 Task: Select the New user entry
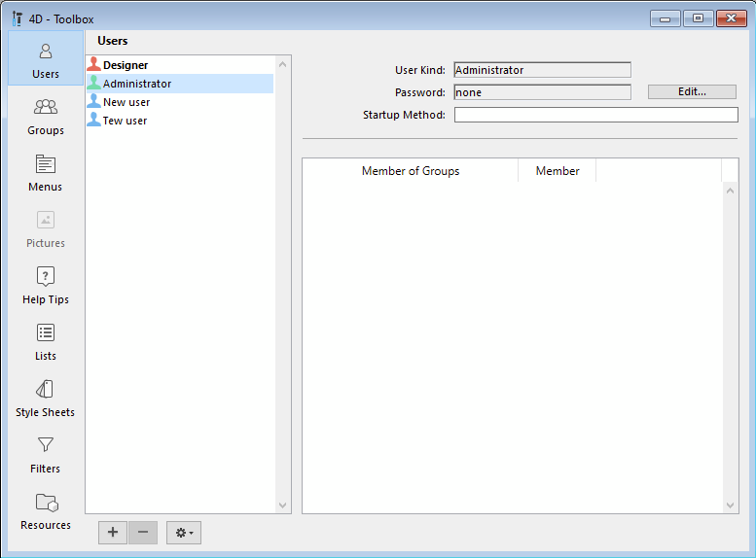(180, 102)
